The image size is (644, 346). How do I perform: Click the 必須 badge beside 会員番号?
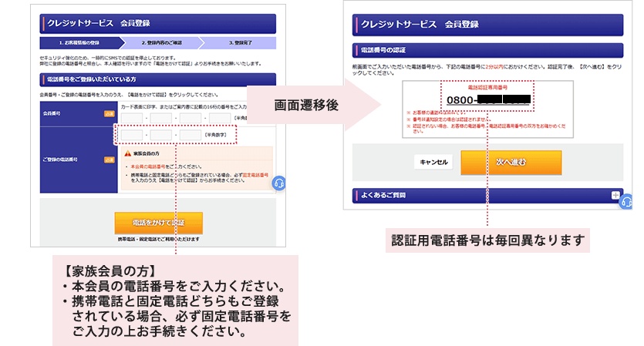pyautogui.click(x=110, y=114)
